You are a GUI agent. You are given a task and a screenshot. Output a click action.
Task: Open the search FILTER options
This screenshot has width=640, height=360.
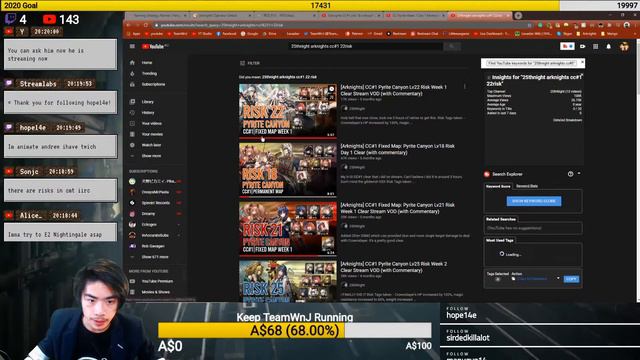pos(250,63)
